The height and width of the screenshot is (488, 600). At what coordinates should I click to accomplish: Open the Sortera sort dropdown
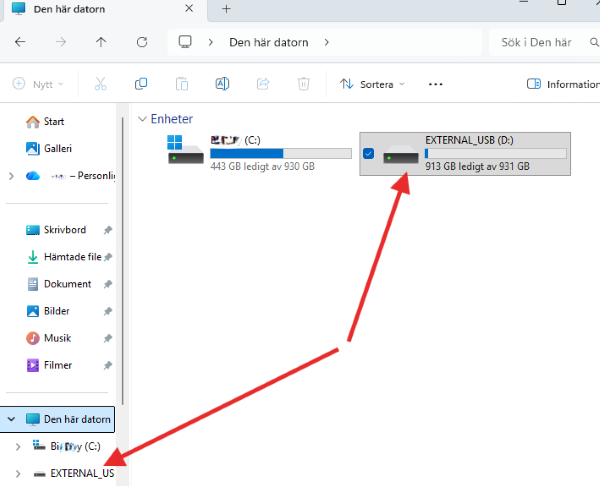tap(372, 84)
